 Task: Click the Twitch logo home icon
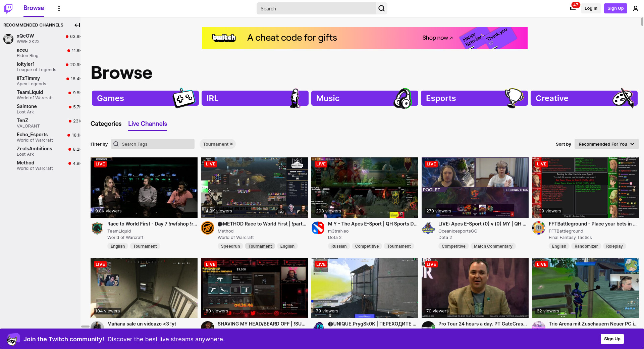tap(8, 8)
